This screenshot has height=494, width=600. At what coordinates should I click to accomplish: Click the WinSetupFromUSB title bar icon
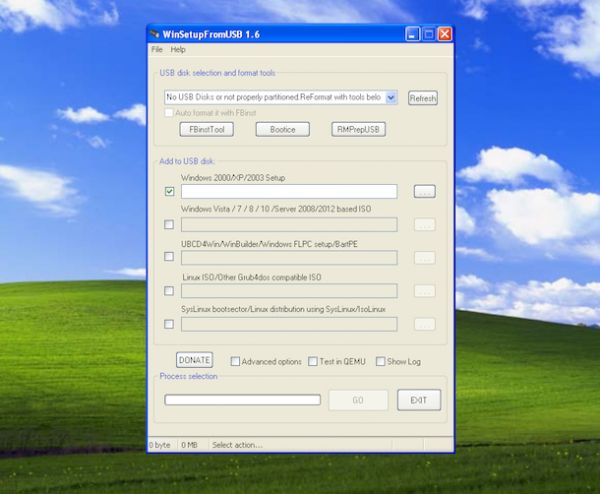click(156, 33)
